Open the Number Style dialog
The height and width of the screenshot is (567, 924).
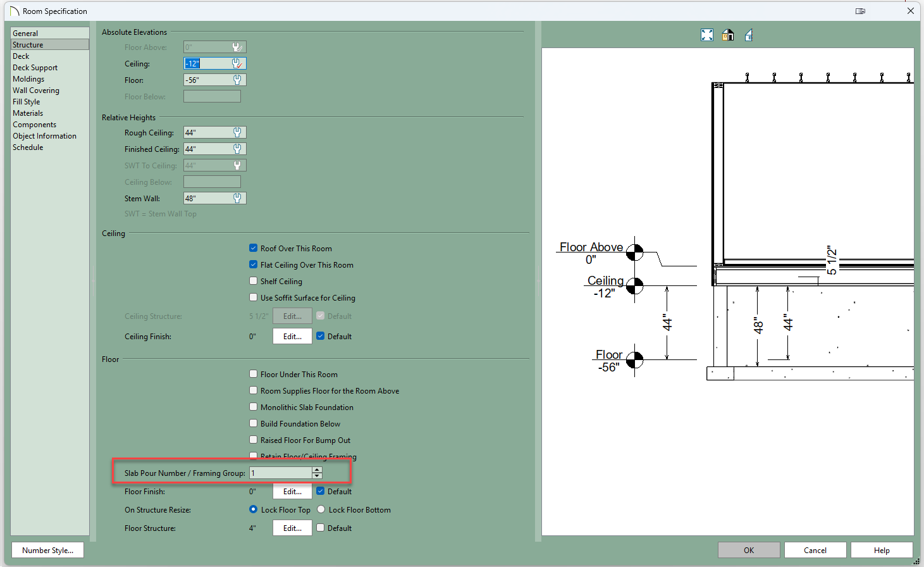tap(47, 551)
